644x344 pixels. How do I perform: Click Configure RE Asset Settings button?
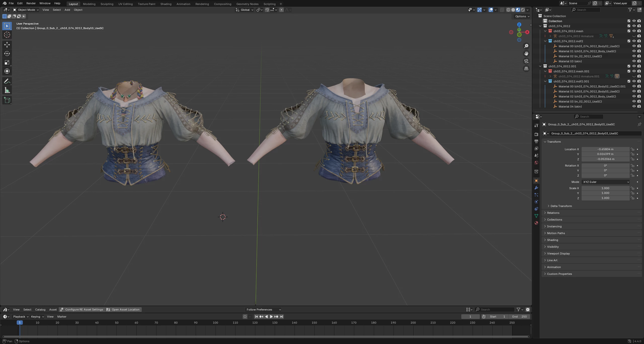click(x=82, y=310)
